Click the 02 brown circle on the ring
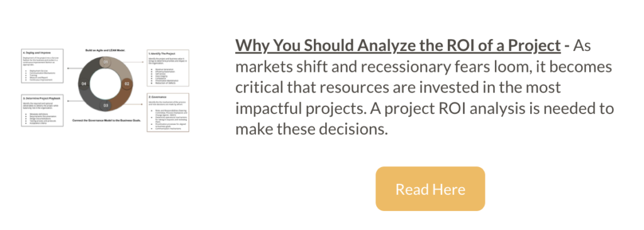Viewport: 644px width, 230px height. (x=127, y=84)
